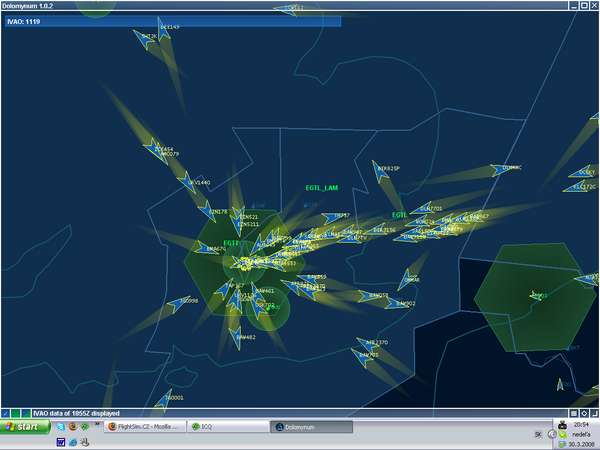Click the SK language indicator
This screenshot has width=600, height=450.
538,435
